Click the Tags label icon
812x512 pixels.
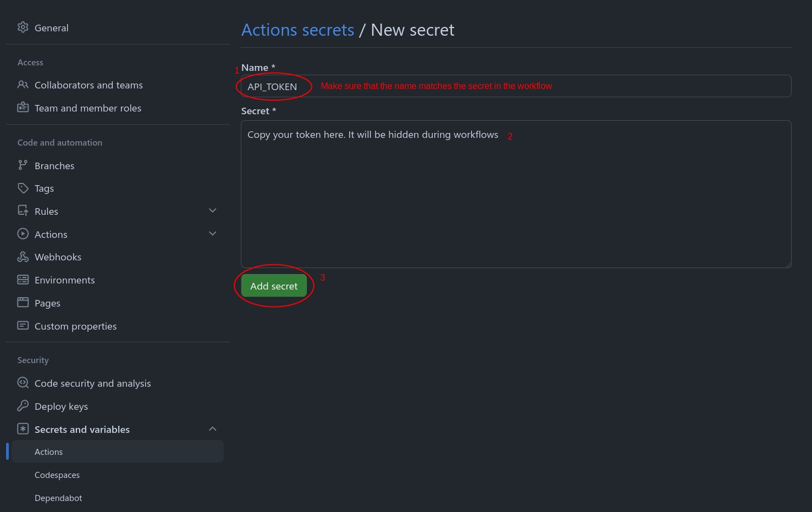point(23,188)
